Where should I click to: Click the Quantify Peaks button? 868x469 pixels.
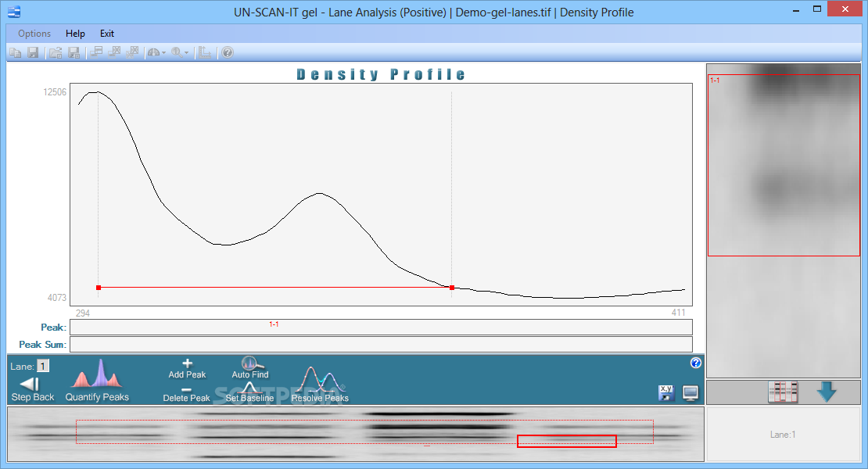97,381
